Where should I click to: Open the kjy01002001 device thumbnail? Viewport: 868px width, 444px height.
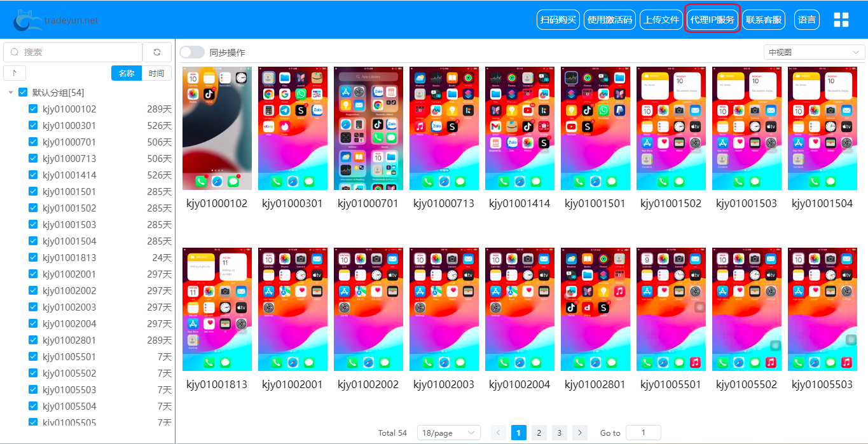(293, 309)
